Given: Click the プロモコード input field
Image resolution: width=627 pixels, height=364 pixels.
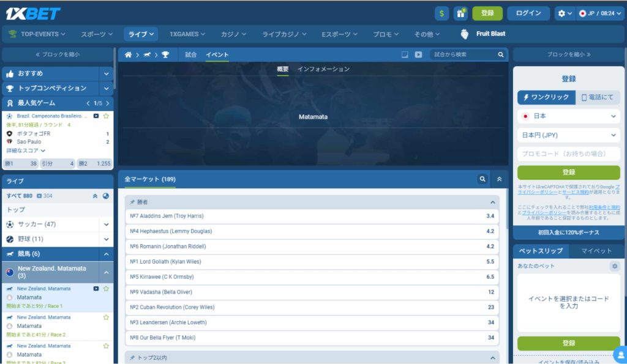Looking at the screenshot, I should [x=569, y=154].
